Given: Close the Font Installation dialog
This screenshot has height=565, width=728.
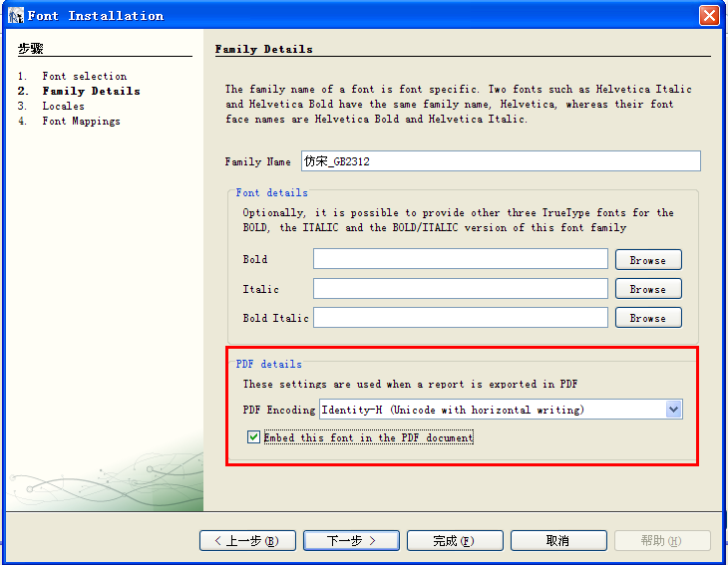Looking at the screenshot, I should point(709,15).
